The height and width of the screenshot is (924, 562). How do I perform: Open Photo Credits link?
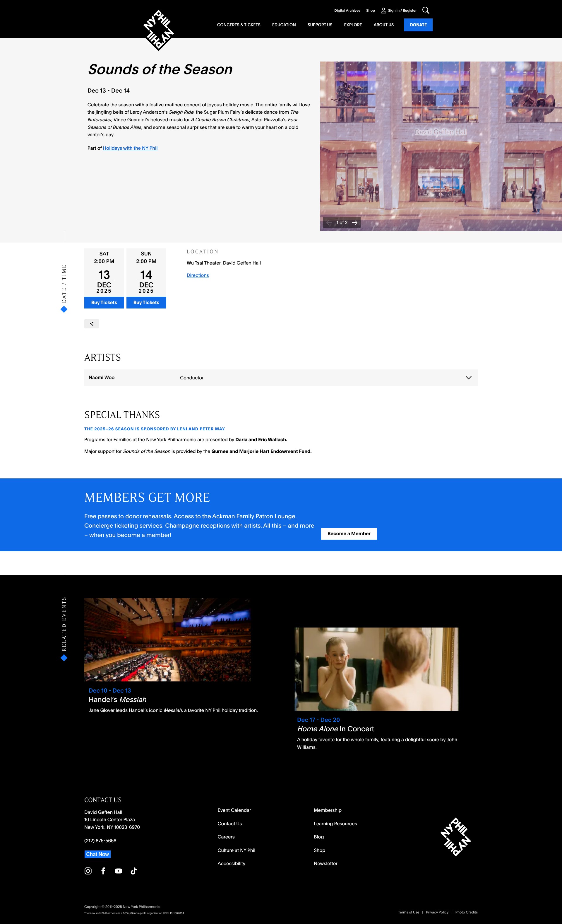(467, 912)
